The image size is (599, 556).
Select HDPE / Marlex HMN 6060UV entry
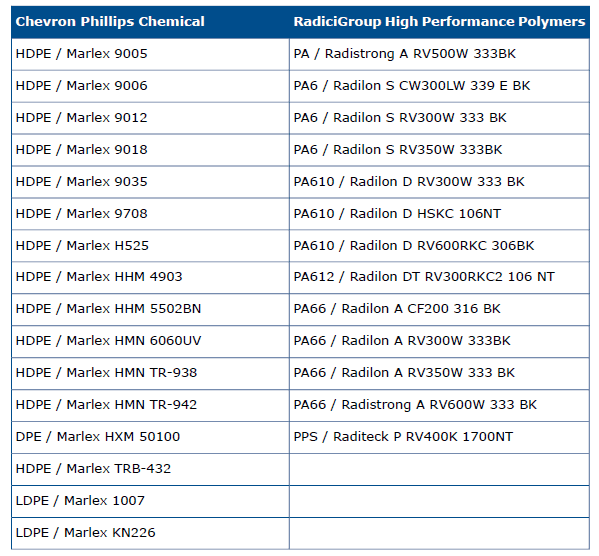click(x=150, y=341)
